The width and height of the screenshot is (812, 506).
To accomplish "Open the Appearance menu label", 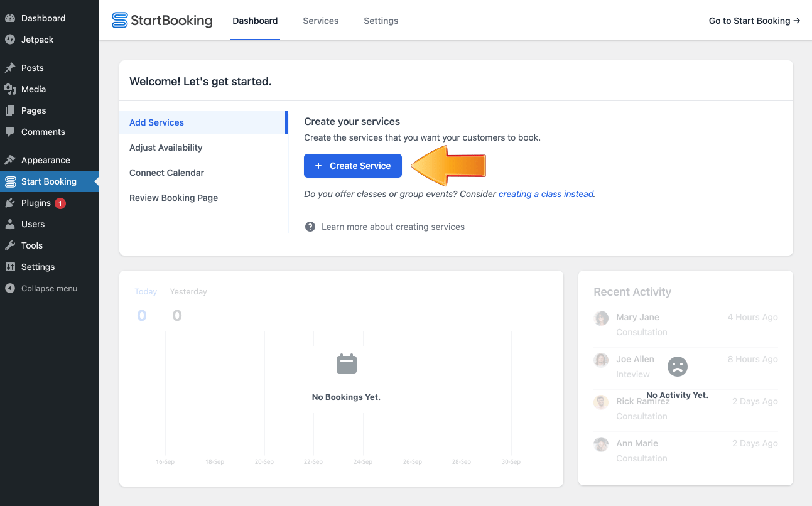I will click(x=46, y=160).
